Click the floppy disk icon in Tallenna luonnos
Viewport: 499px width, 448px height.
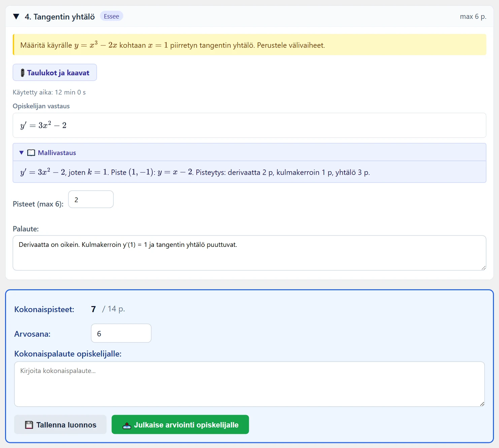(29, 425)
